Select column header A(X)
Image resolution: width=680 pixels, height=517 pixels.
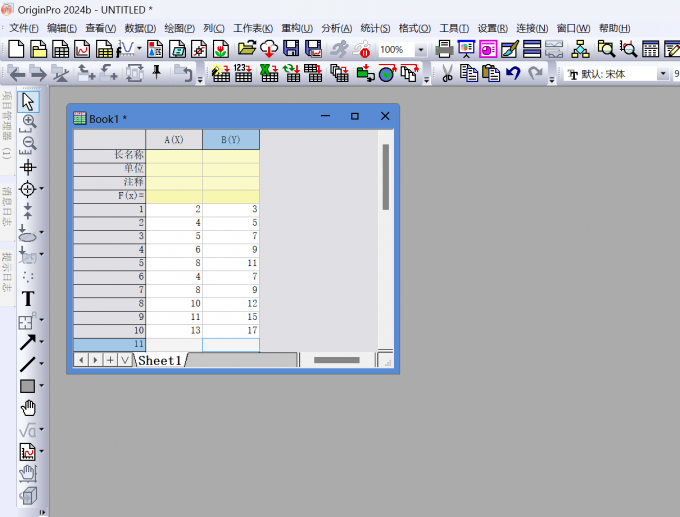point(174,140)
